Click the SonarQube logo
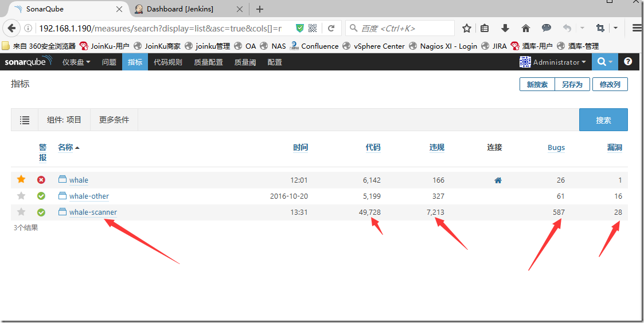644x323 pixels. point(28,62)
